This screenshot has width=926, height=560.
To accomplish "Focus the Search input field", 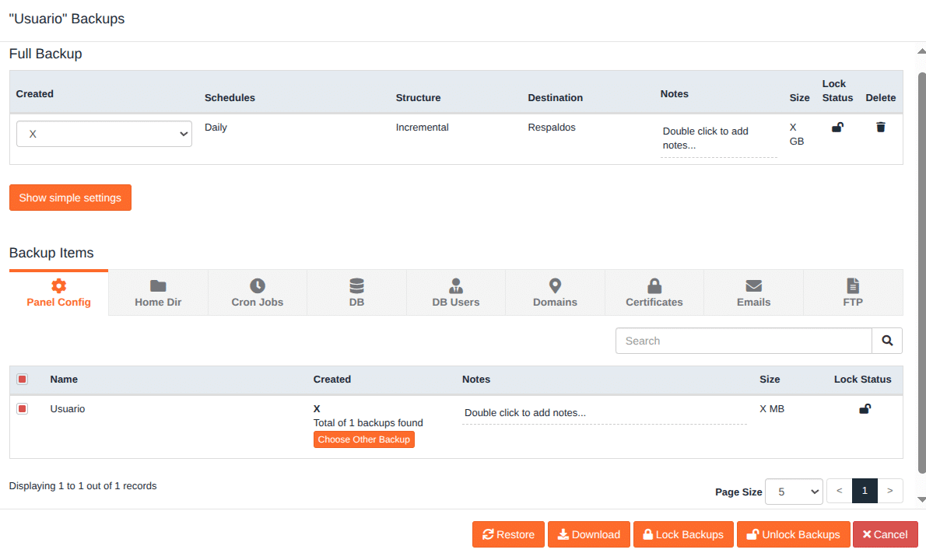I will point(743,341).
